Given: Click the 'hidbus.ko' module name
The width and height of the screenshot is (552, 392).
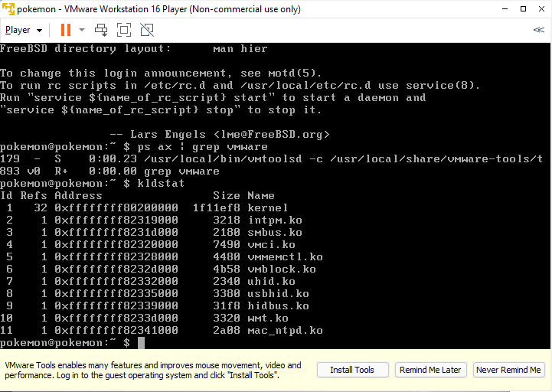Looking at the screenshot, I should pyautogui.click(x=278, y=305).
